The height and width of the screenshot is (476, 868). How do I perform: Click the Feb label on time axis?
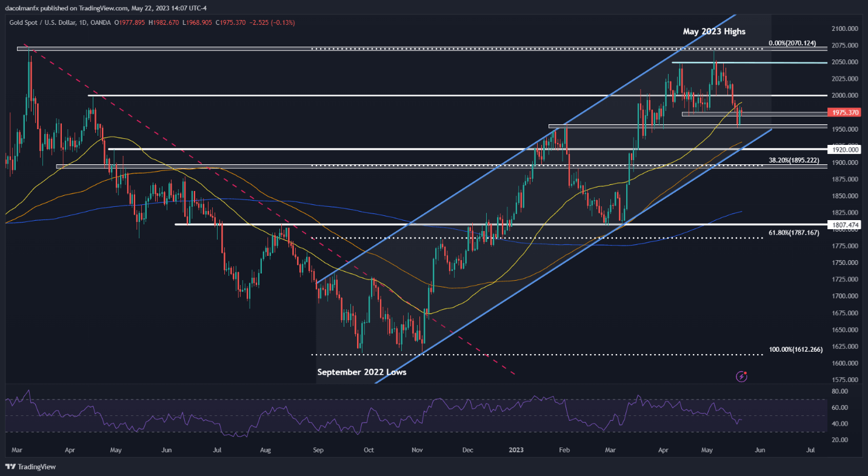pos(564,451)
